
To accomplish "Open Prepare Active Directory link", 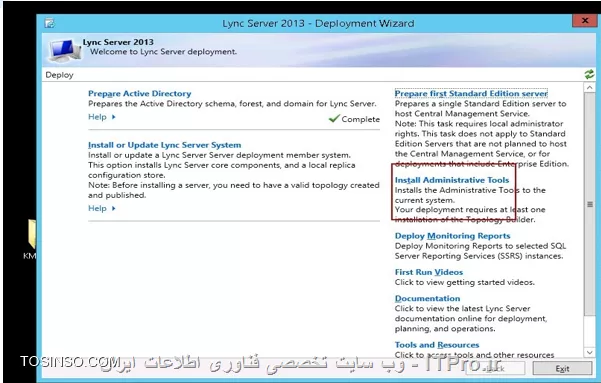I will pos(140,94).
